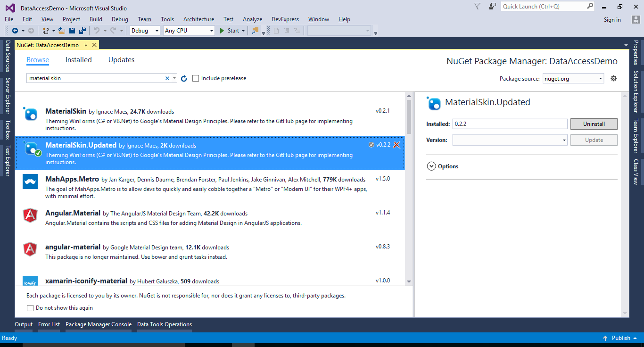Open the Package Manager Console tab
Screen dimensions: 644x347
point(99,324)
